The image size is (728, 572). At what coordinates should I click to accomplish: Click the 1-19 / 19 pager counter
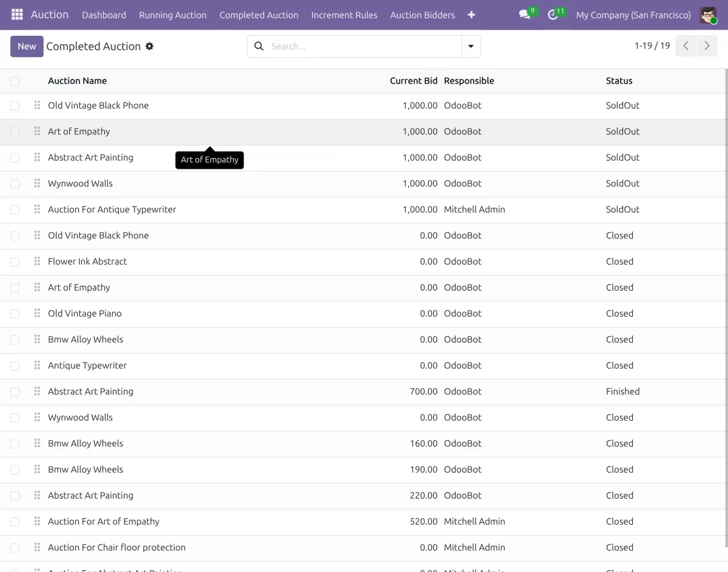pos(652,45)
